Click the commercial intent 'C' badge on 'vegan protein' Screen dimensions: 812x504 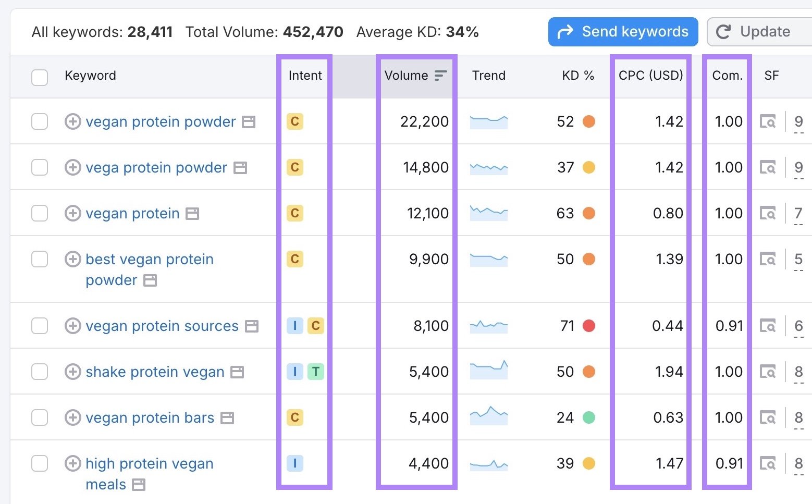coord(294,213)
